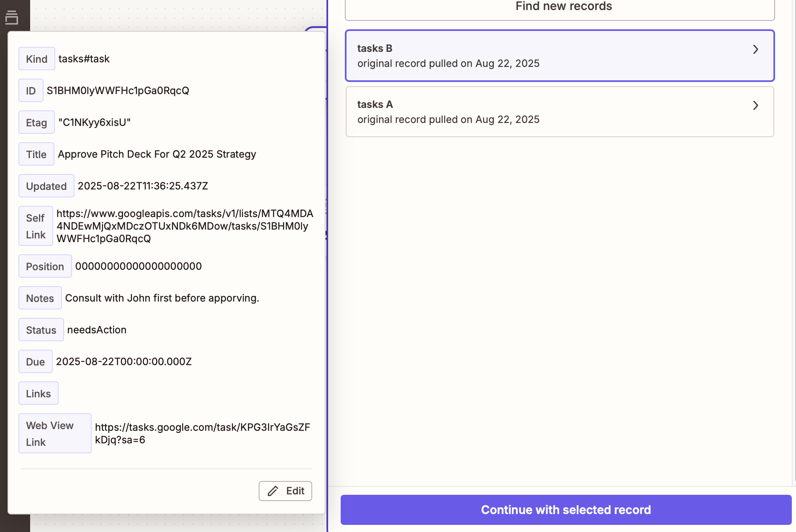Select the tasks A record title
796x532 pixels.
pos(375,105)
